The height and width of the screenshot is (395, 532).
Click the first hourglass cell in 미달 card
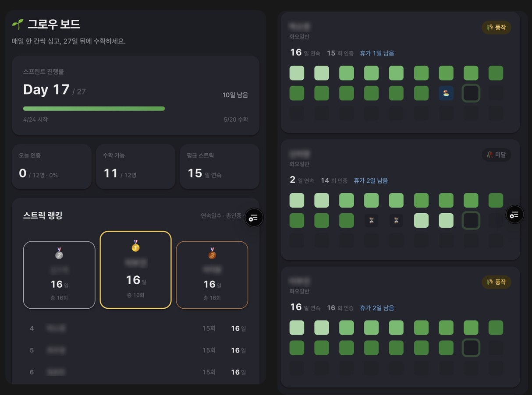(371, 220)
